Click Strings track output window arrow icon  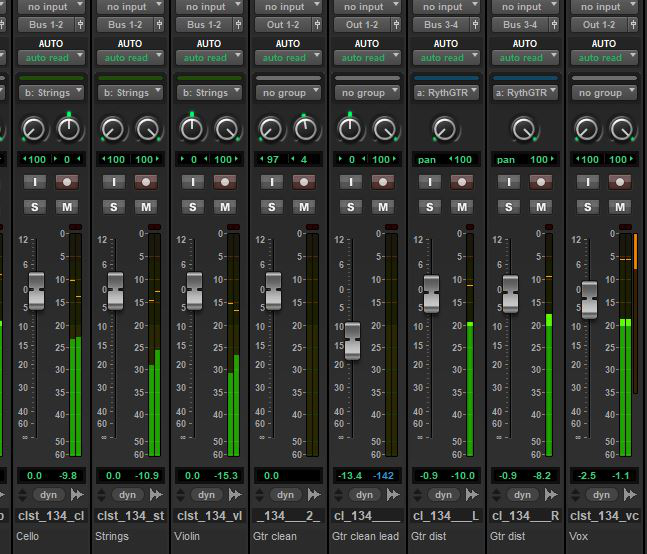pyautogui.click(x=156, y=494)
